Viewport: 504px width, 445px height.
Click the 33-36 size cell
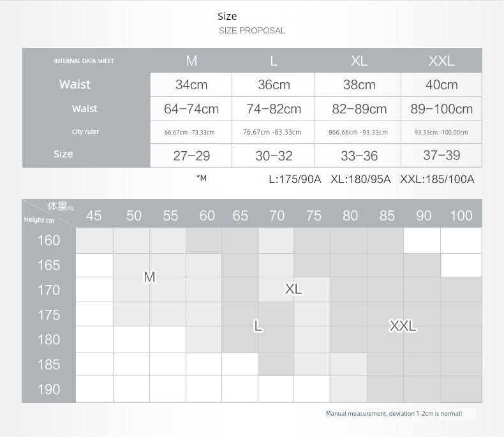[x=359, y=156]
